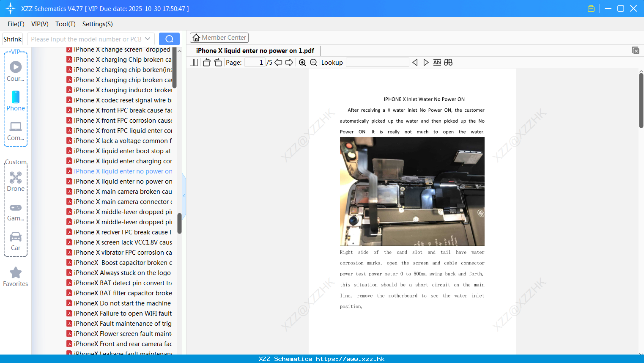The image size is (644, 363).
Task: Open 'iPhone X codec reset signal wire' file
Action: (x=119, y=100)
